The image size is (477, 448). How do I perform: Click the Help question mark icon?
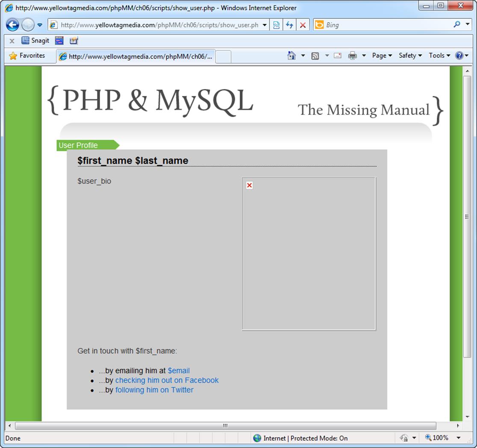click(x=459, y=56)
